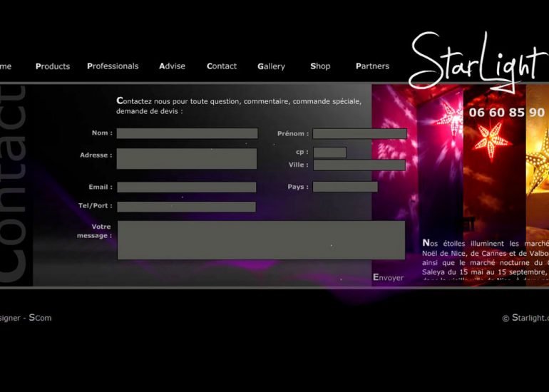This screenshot has height=392, width=549.
Task: Open the Gallery page
Action: tap(271, 66)
